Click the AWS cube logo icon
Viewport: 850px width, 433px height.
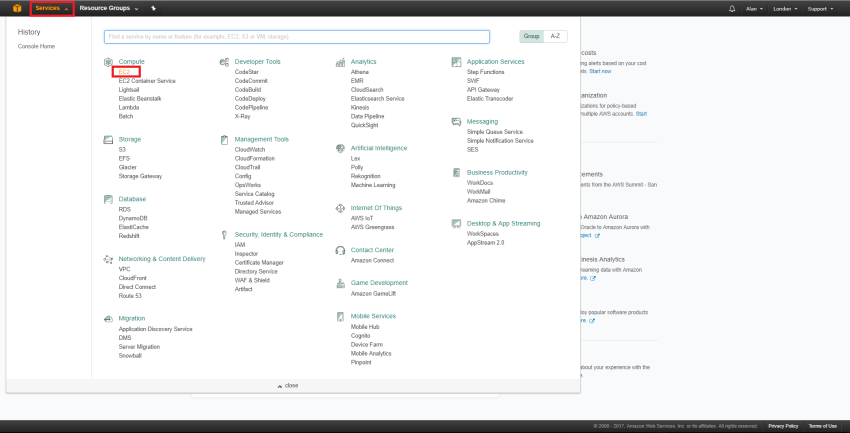(17, 8)
